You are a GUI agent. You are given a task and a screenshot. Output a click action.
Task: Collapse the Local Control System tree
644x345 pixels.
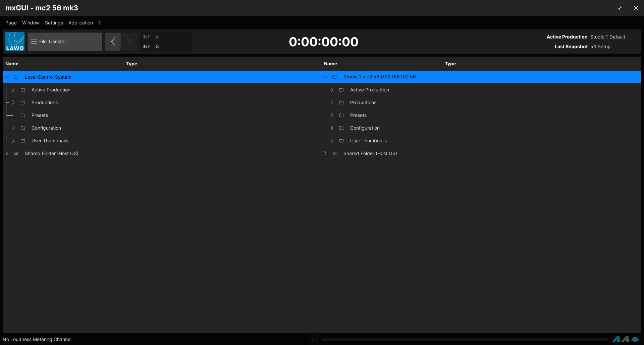7,77
